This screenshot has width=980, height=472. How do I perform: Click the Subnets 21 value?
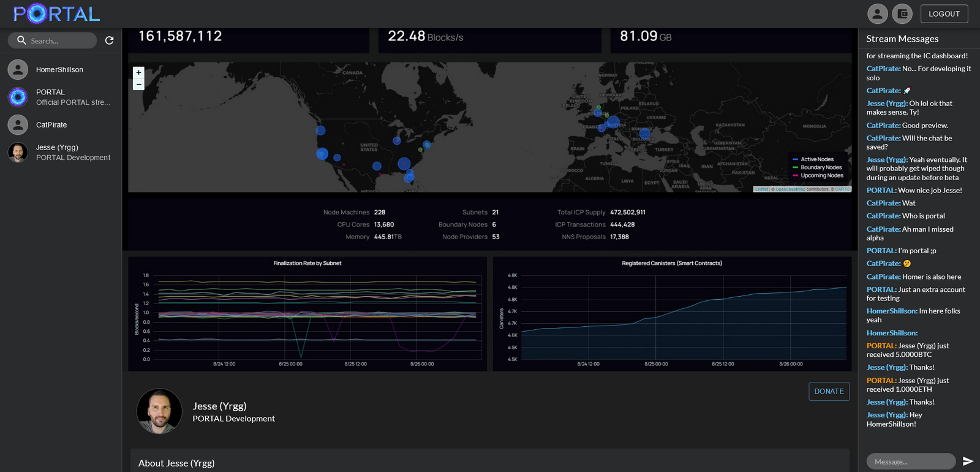(495, 212)
